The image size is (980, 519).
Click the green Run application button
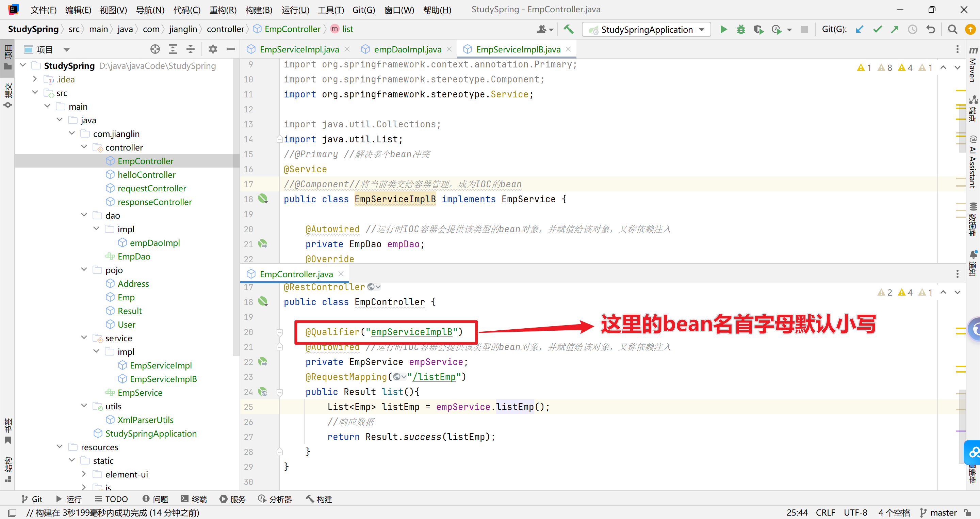[723, 29]
